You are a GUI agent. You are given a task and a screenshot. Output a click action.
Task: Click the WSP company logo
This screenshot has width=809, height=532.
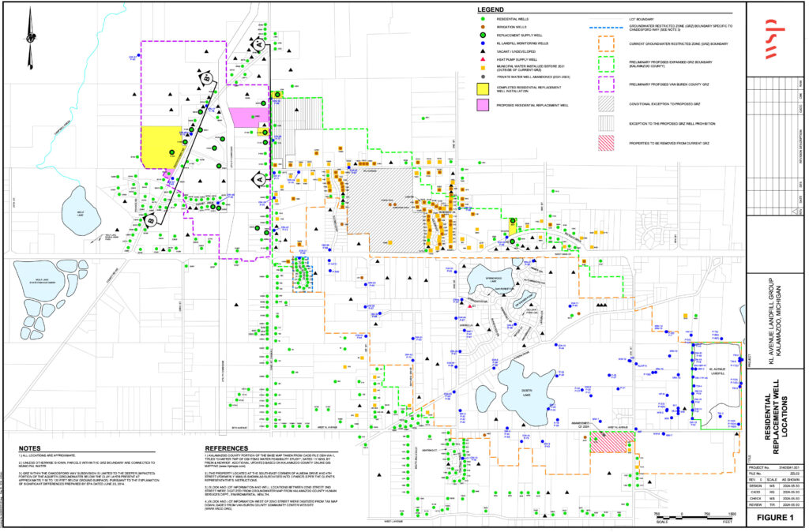pyautogui.click(x=775, y=39)
